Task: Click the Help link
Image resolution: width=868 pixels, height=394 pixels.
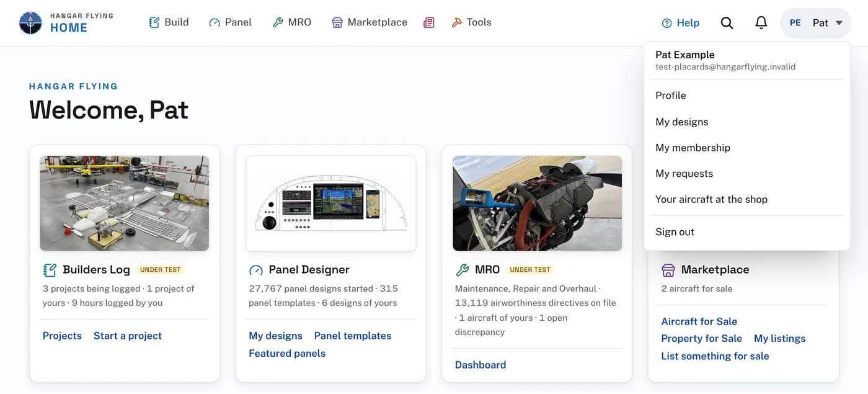Action: pyautogui.click(x=681, y=23)
